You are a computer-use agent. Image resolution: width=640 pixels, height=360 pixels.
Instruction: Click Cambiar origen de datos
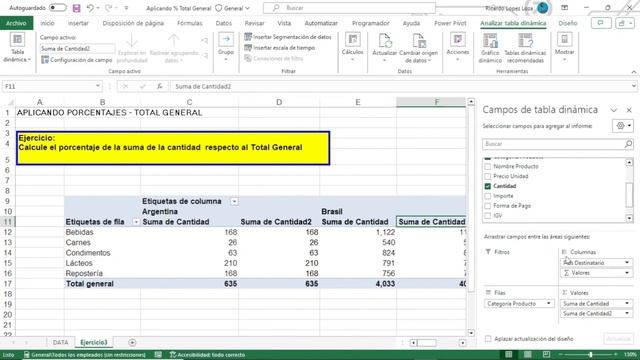[418, 48]
